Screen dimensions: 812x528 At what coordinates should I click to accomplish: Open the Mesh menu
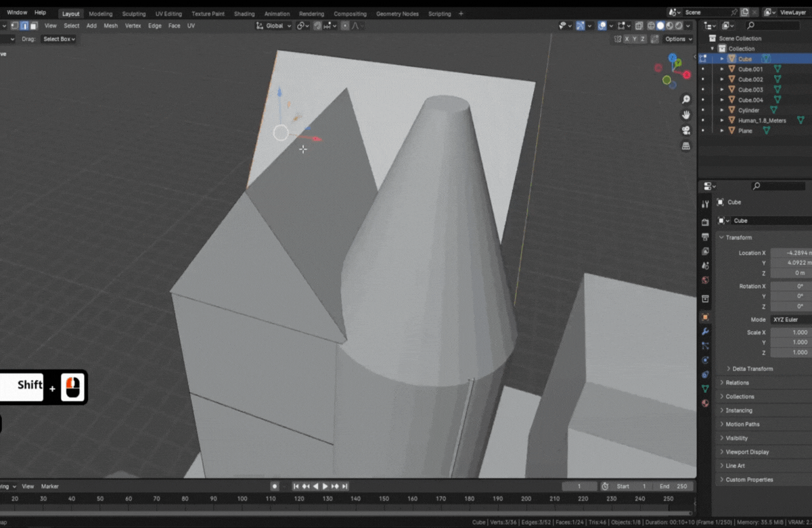[110, 26]
